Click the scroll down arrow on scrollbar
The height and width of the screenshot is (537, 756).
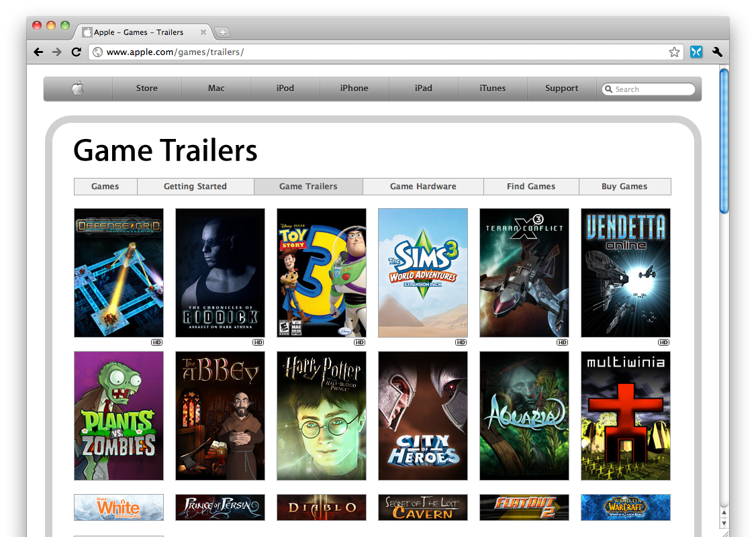tap(724, 522)
